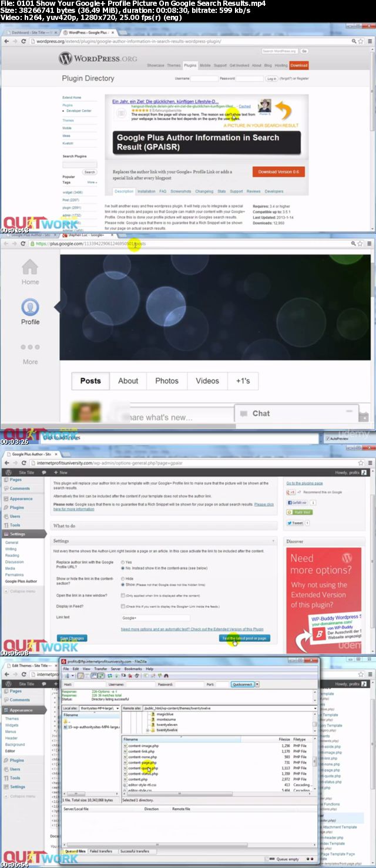Image resolution: width=376 pixels, height=868 pixels.
Task: Select the Show radio button for content link
Action: pyautogui.click(x=123, y=585)
